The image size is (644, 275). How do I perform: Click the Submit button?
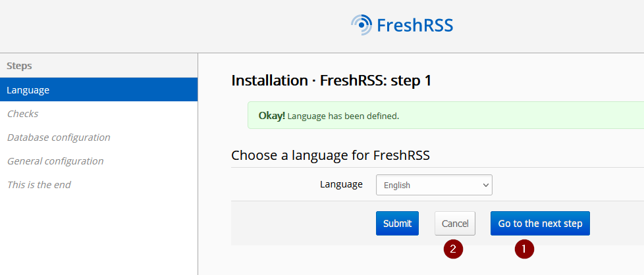(x=397, y=223)
